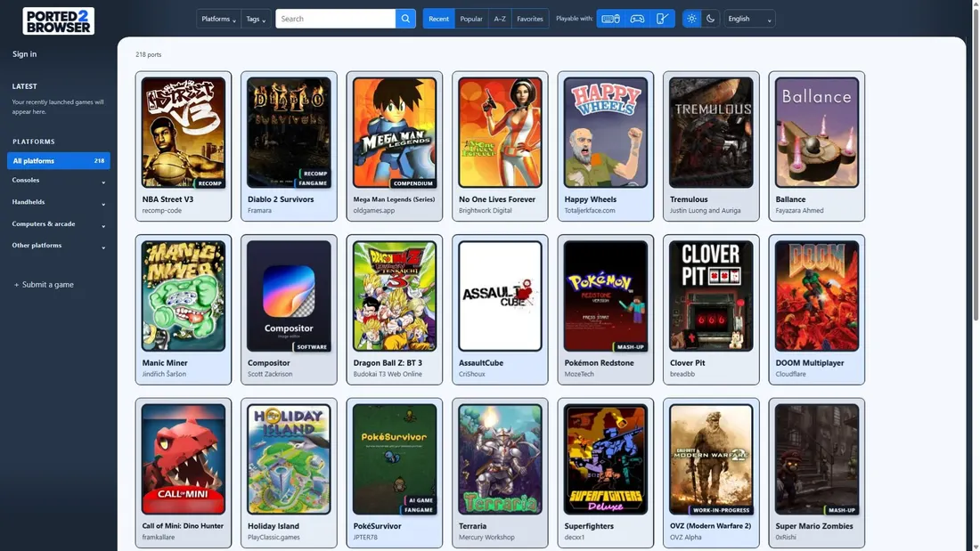Click 'Cloudflare' author text

click(790, 374)
